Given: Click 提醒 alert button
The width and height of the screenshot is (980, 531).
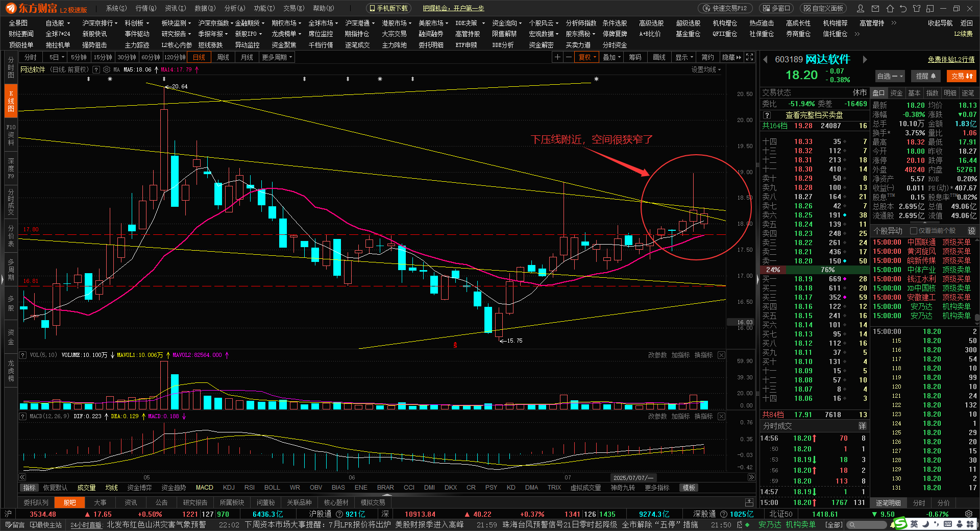Looking at the screenshot, I should 925,76.
